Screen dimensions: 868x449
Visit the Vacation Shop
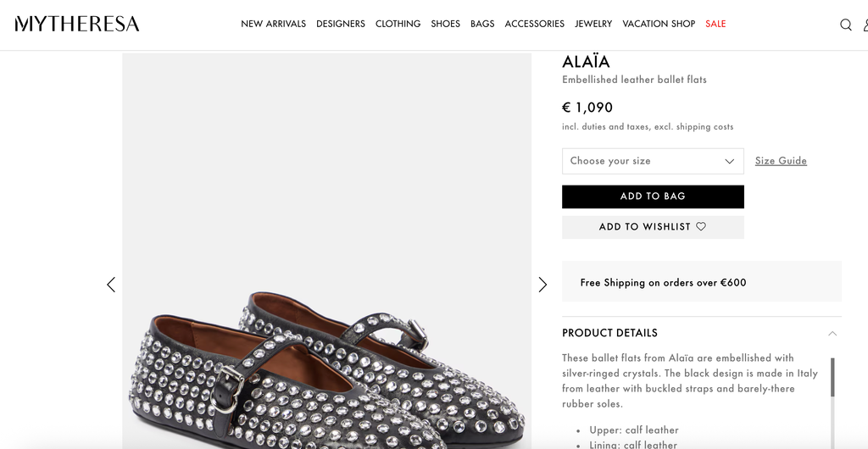point(659,24)
